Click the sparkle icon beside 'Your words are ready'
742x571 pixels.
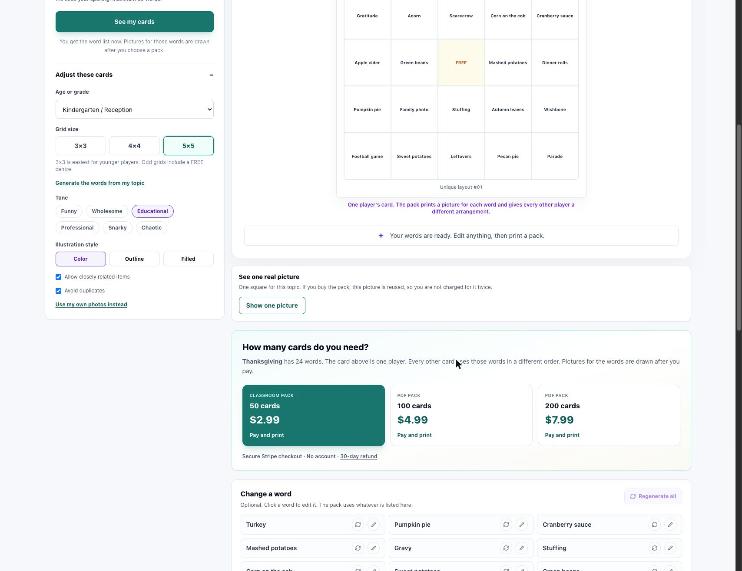380,236
